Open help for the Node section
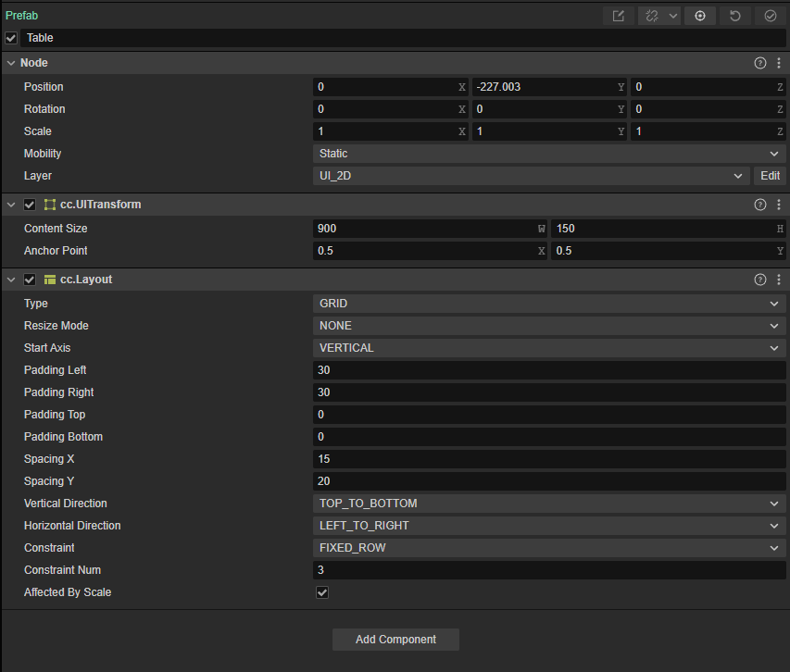Screen dimensions: 790x672 [x=759, y=63]
